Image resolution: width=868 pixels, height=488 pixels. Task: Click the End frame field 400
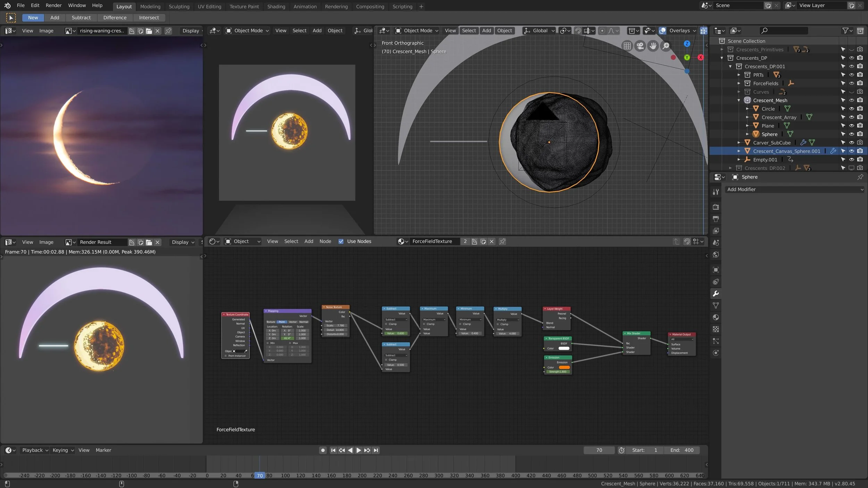tap(681, 451)
